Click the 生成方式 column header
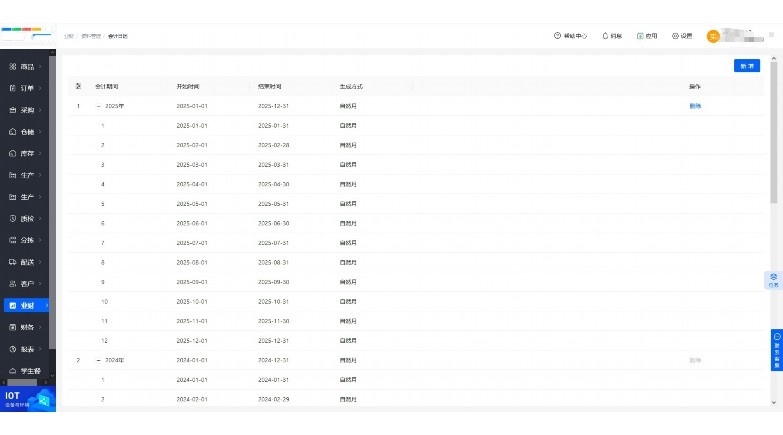The height and width of the screenshot is (435, 783). [x=351, y=86]
